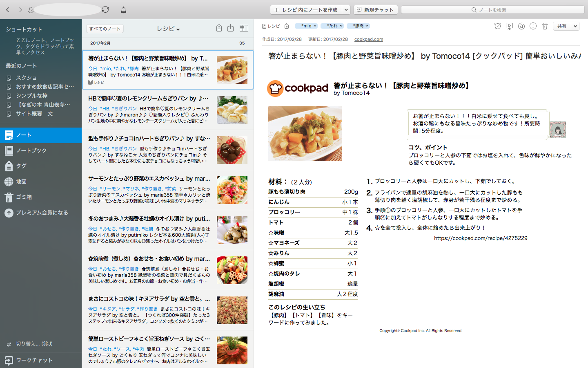Delete note with trash icon
The image size is (588, 368).
(x=545, y=26)
